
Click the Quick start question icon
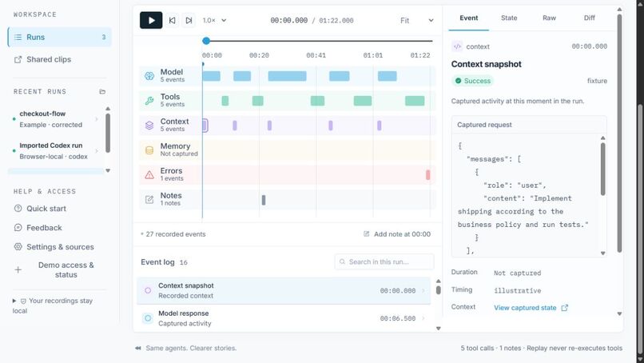pyautogui.click(x=18, y=209)
